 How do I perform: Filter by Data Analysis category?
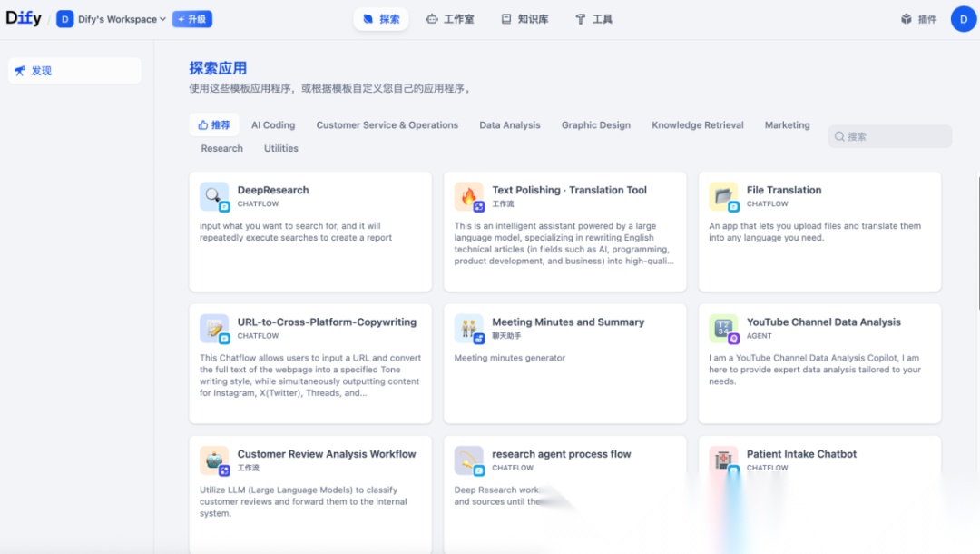(x=509, y=125)
